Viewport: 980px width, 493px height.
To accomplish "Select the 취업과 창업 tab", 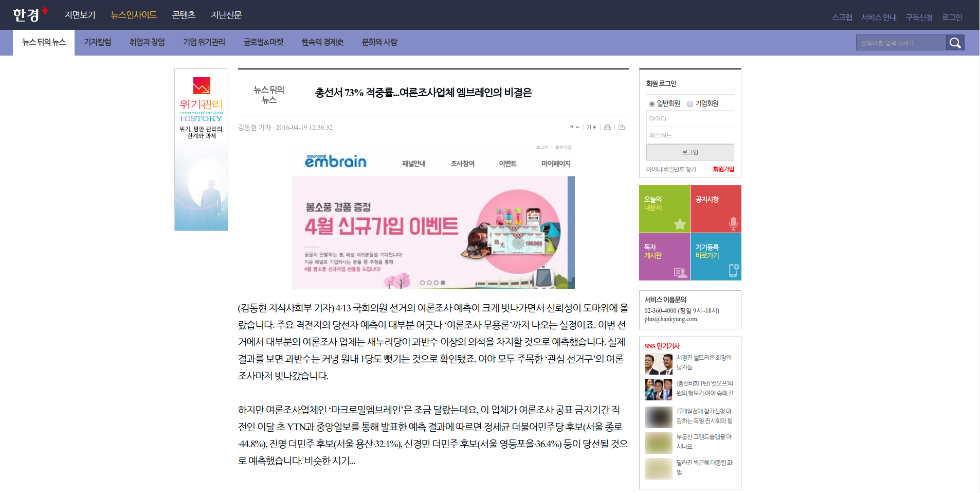I will [x=147, y=42].
